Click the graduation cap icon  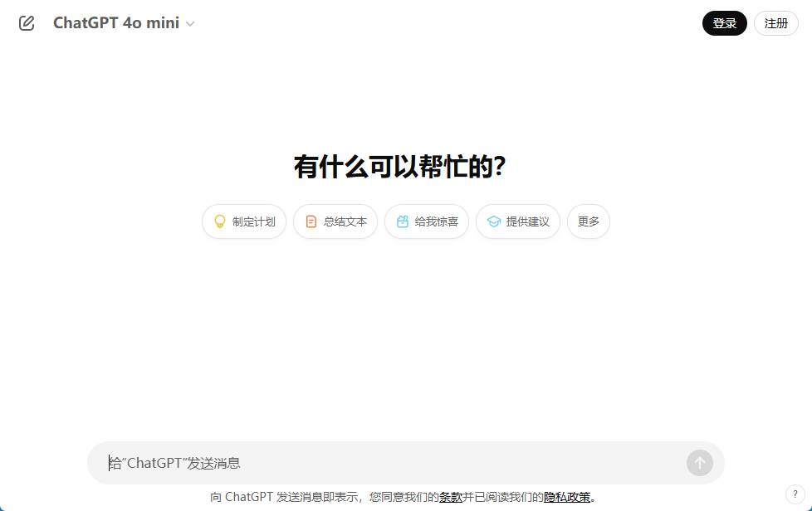pyautogui.click(x=493, y=221)
